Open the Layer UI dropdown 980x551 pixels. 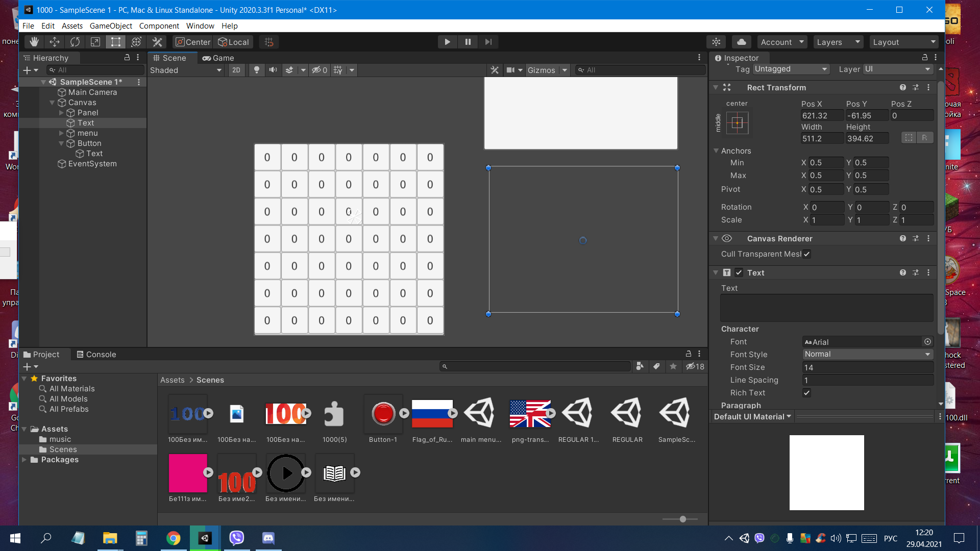(898, 69)
